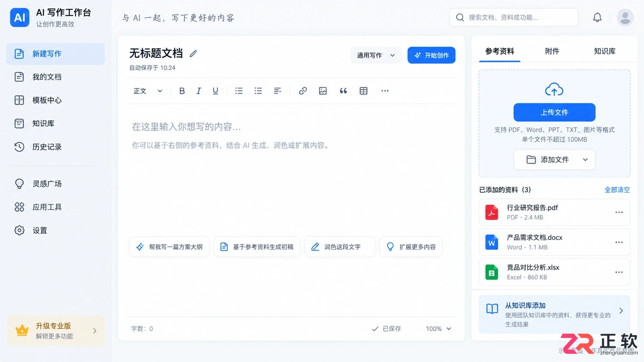The width and height of the screenshot is (644, 362).
Task: Click the AI logo icon
Action: (x=20, y=17)
